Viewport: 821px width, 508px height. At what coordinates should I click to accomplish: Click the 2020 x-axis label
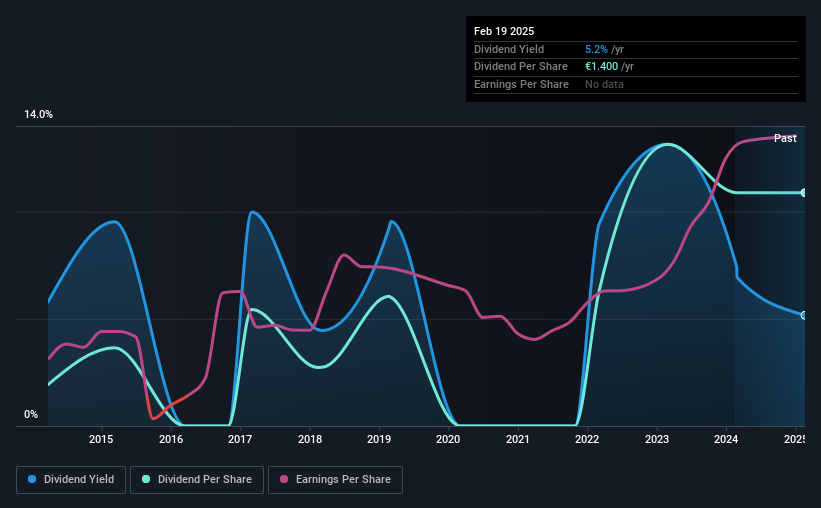pyautogui.click(x=448, y=439)
